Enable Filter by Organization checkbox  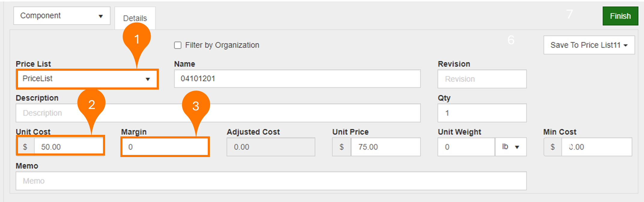[x=178, y=45]
